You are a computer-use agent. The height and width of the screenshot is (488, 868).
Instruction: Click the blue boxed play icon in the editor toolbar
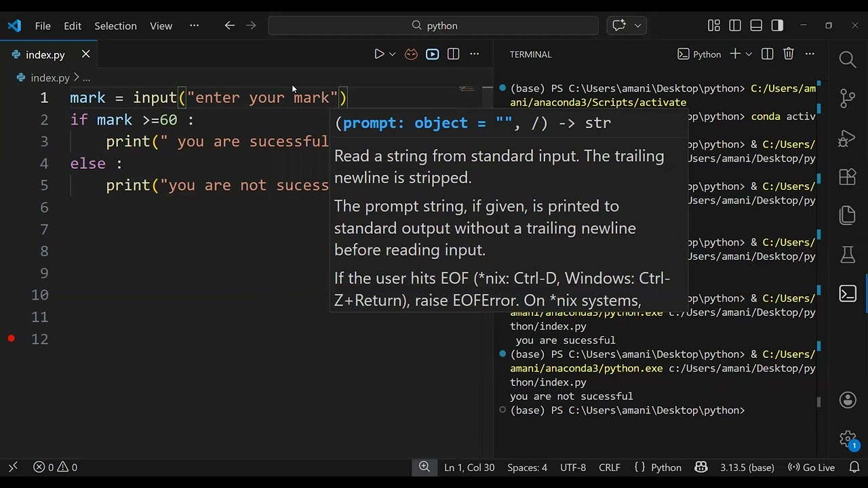pos(432,54)
